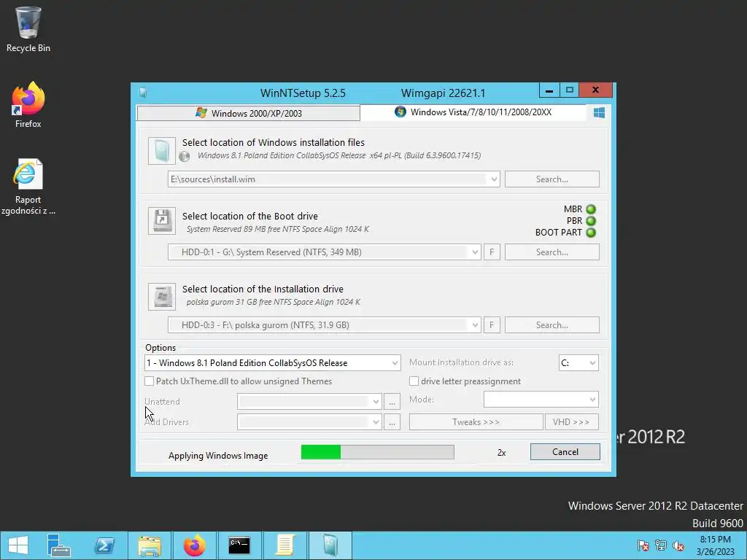Click the taskbar clock showing 8:15 PM
The width and height of the screenshot is (747, 560).
[x=715, y=545]
